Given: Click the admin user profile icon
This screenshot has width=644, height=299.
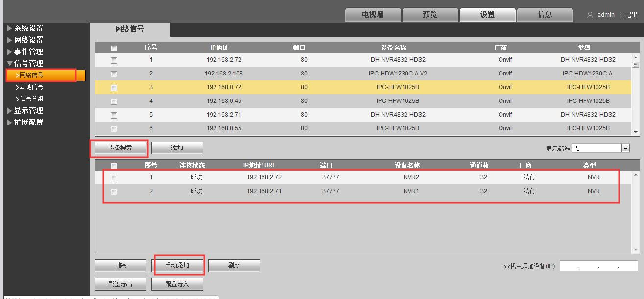Looking at the screenshot, I should [x=589, y=14].
